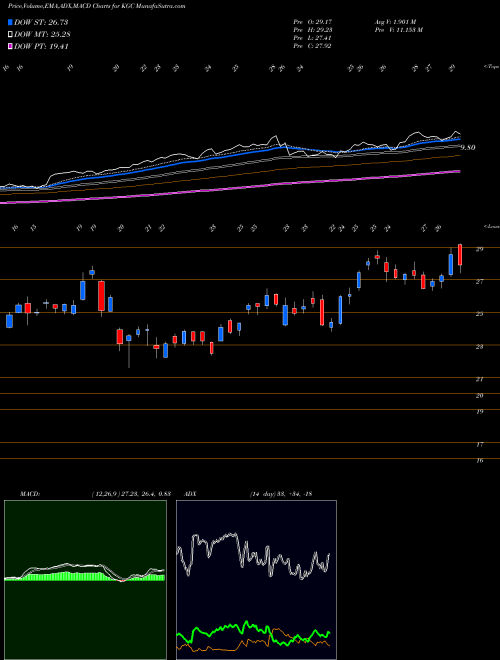Select the 'DOW PT: 19.41' legend text
Screen dimensions: 500x660
pos(41,47)
